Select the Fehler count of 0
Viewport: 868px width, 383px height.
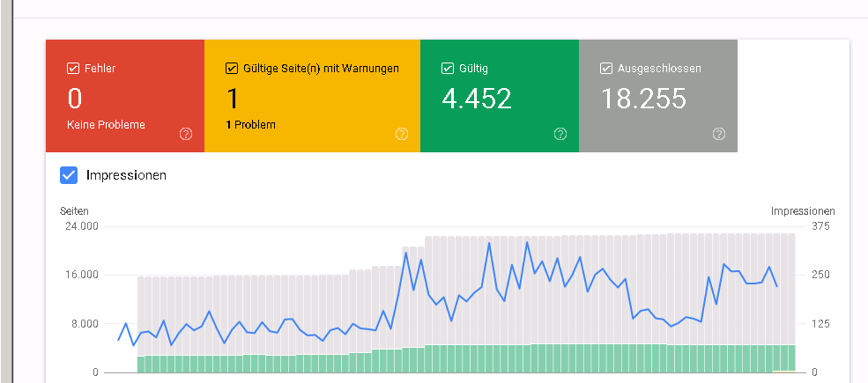click(x=74, y=98)
